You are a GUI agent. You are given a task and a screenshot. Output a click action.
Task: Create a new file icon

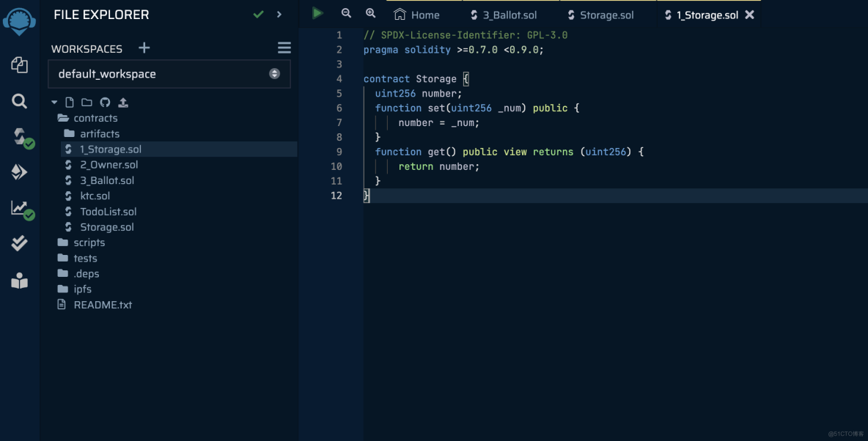(69, 103)
